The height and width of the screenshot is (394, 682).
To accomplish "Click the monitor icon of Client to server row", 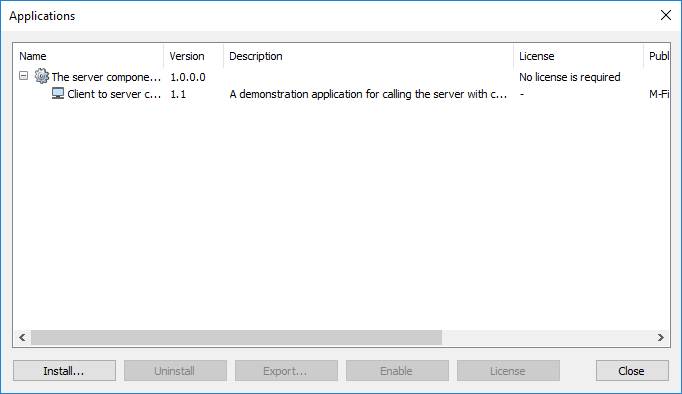I will (58, 93).
